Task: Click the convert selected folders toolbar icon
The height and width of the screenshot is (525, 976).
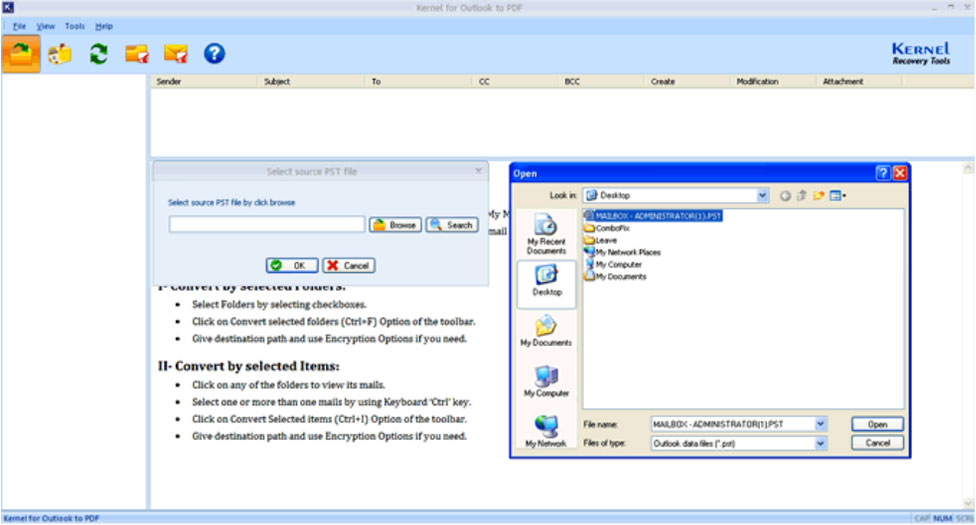Action: pyautogui.click(x=137, y=54)
